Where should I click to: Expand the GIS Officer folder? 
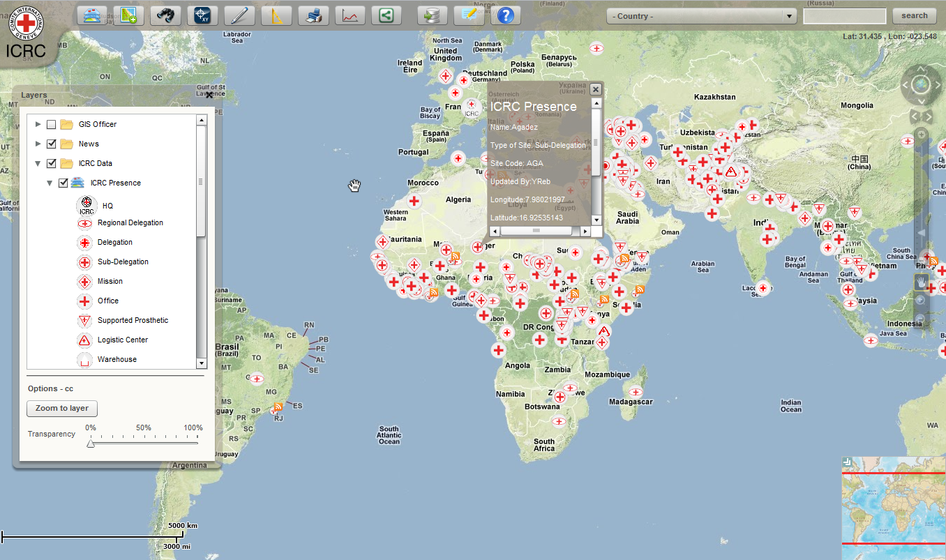pyautogui.click(x=38, y=124)
